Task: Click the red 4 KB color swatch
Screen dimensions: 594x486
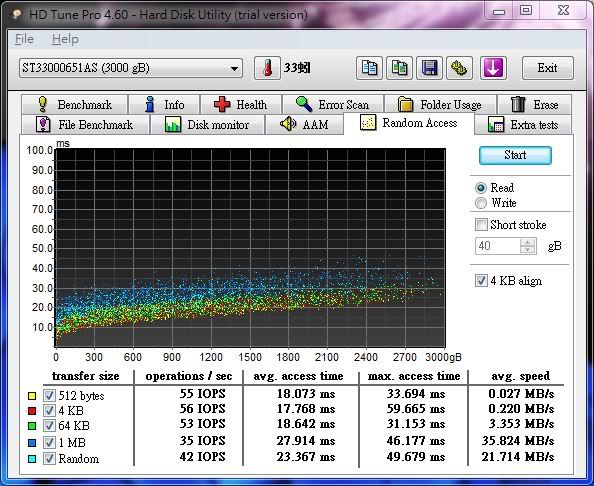Action: point(32,411)
